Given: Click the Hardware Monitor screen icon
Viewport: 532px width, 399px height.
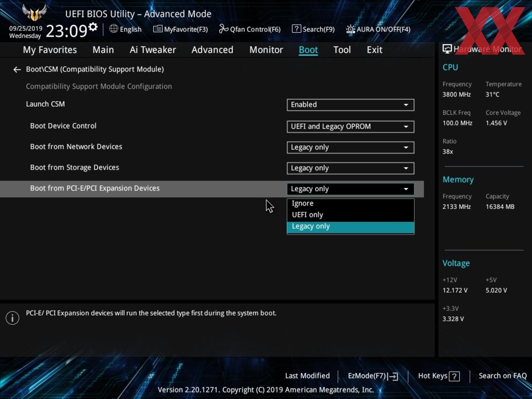Looking at the screenshot, I should coord(447,49).
